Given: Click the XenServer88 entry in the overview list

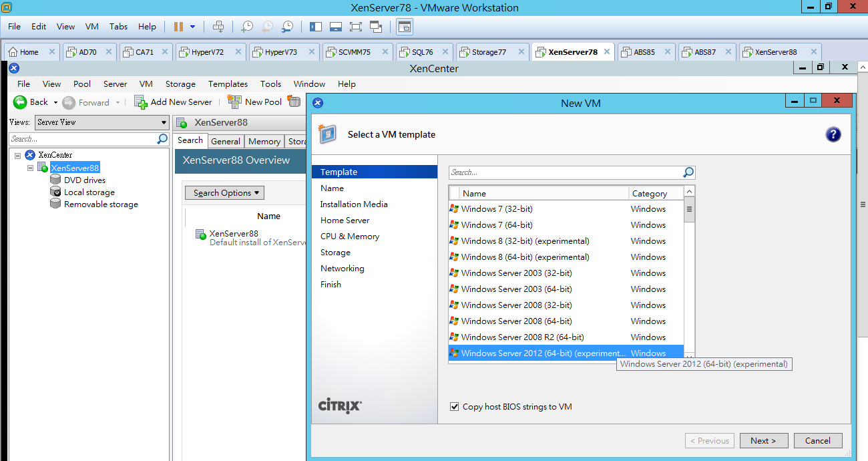Looking at the screenshot, I should (234, 234).
